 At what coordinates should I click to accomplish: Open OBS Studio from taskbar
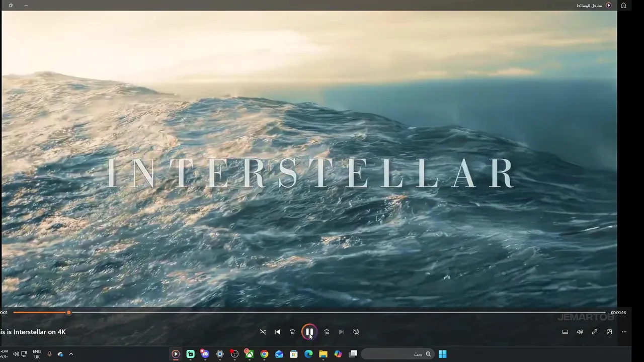coord(234,354)
